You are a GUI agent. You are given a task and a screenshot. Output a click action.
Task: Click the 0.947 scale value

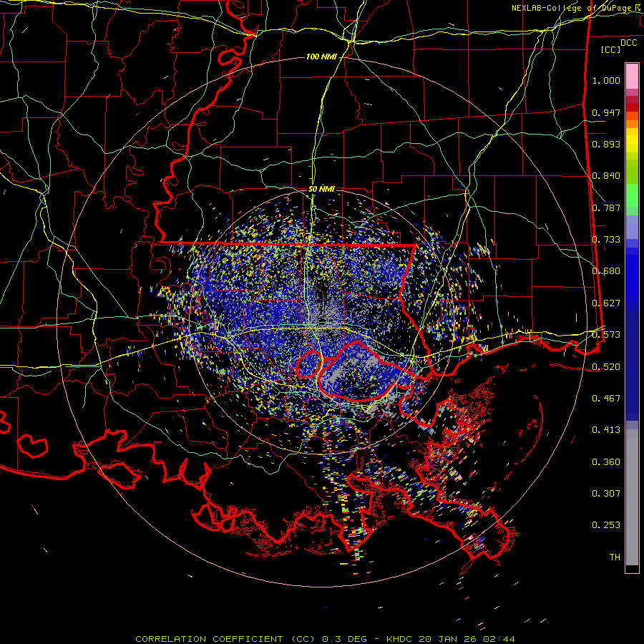coord(606,112)
